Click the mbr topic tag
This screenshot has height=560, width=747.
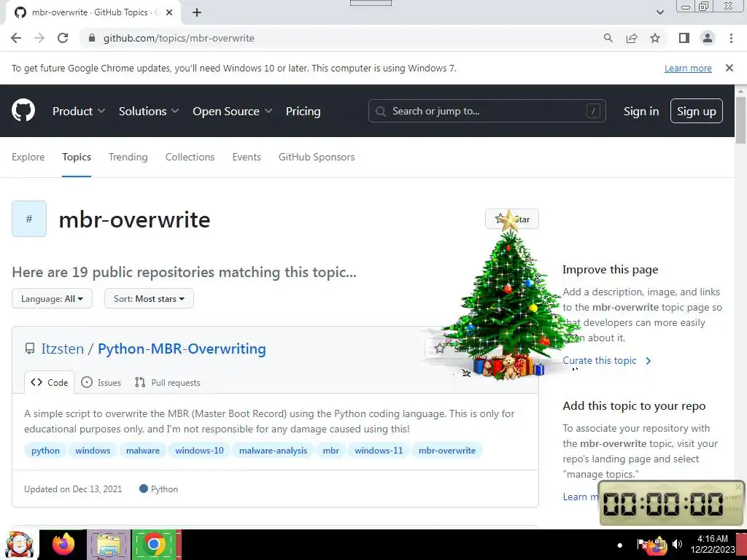point(331,451)
